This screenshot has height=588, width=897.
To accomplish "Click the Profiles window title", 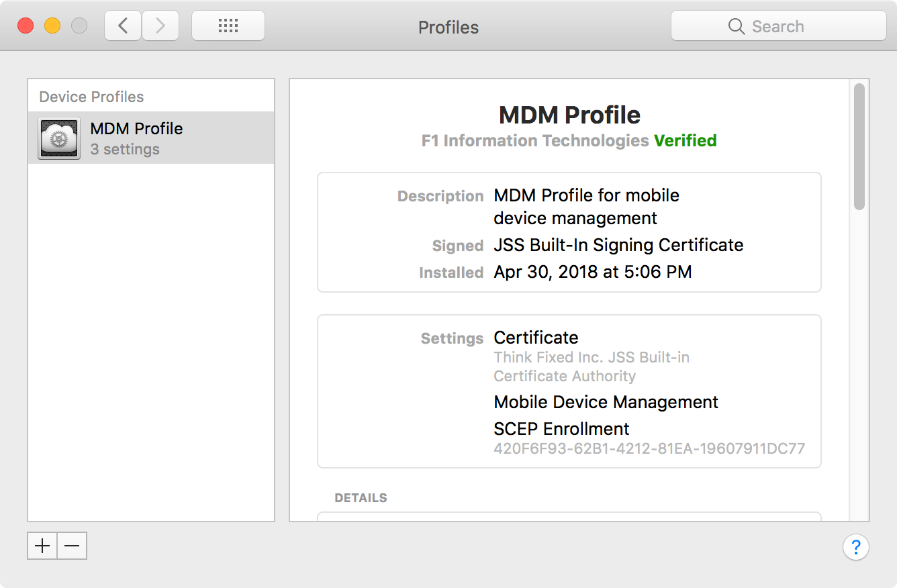I will coord(448,28).
